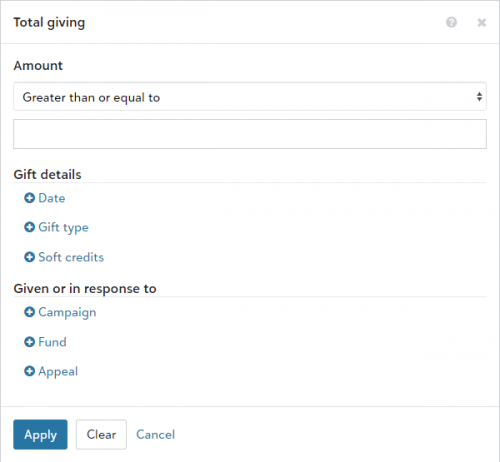Expand the Gift type filter
This screenshot has width=500, height=462.
(x=63, y=228)
